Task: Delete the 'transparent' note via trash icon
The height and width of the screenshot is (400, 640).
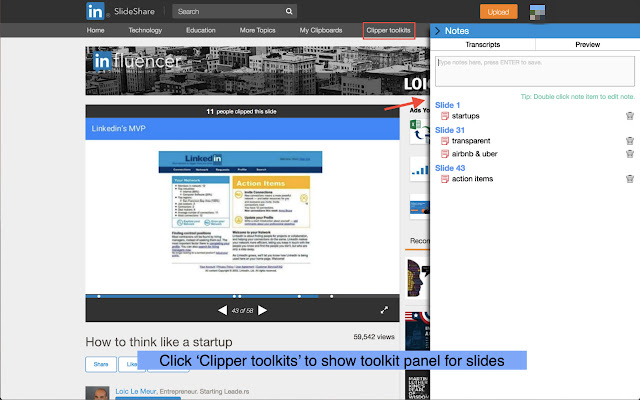Action: [x=630, y=141]
